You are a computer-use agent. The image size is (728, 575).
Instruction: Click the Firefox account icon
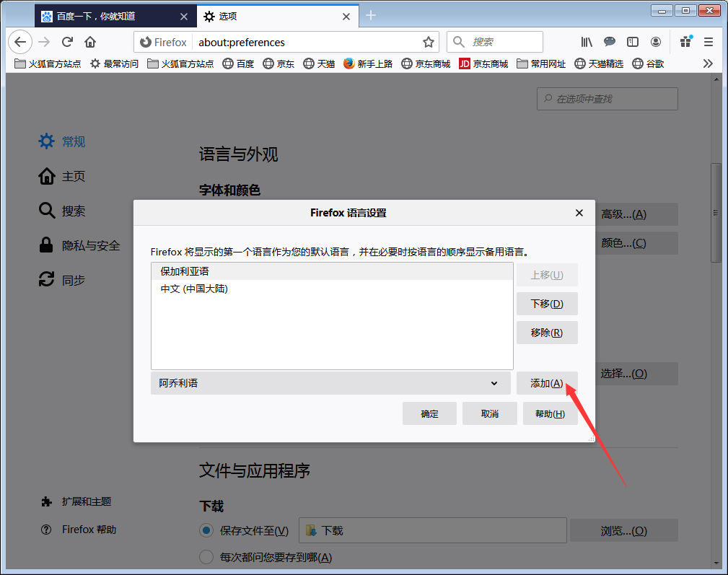pos(656,42)
